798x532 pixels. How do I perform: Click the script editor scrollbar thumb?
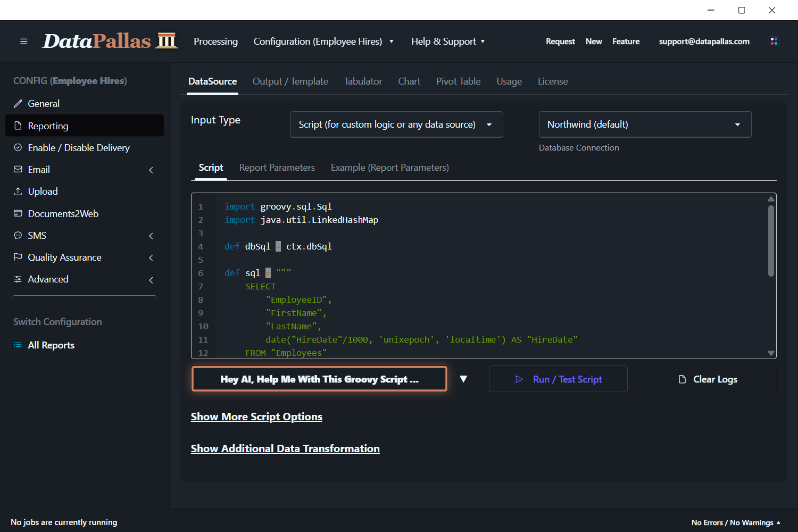771,240
